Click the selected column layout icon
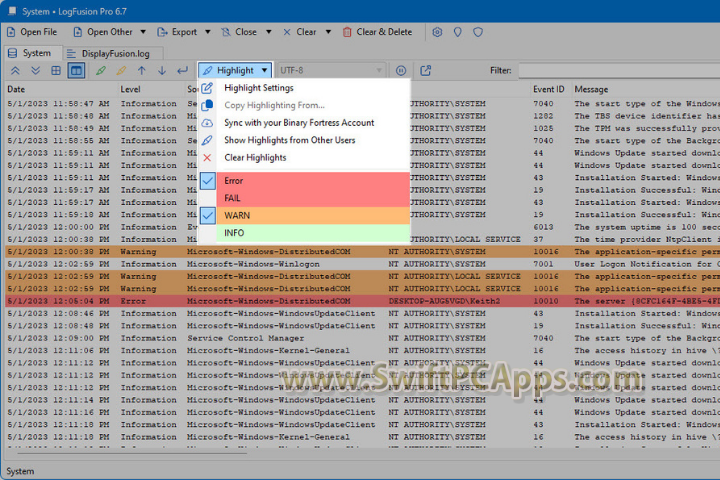Viewport: 720px width, 480px height. coord(76,71)
